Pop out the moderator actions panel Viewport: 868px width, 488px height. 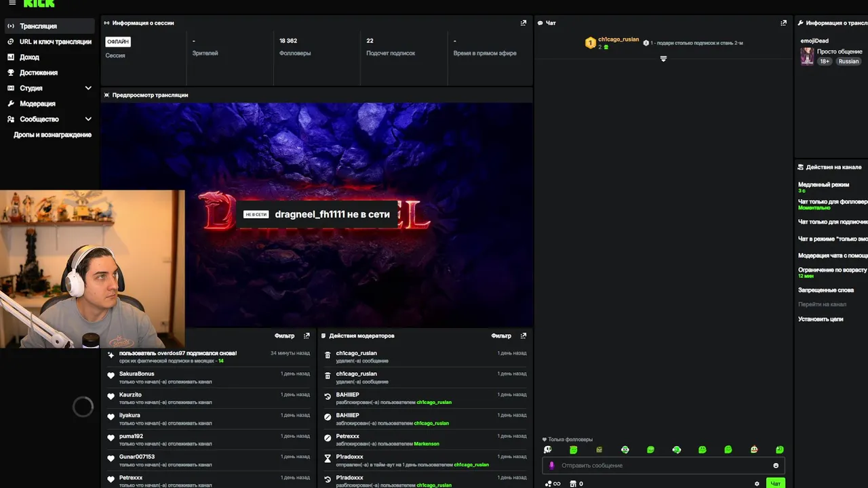click(524, 335)
